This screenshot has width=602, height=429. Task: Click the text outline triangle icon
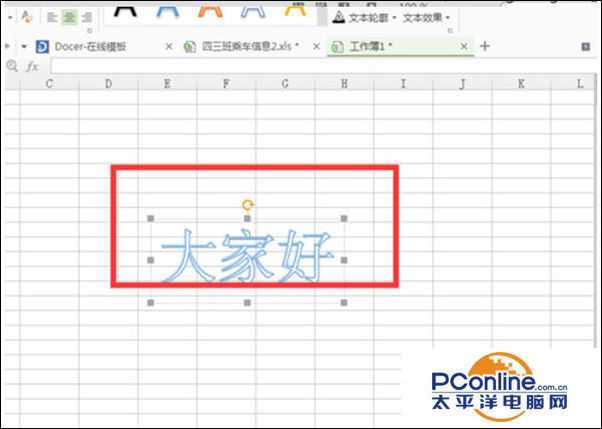point(339,18)
